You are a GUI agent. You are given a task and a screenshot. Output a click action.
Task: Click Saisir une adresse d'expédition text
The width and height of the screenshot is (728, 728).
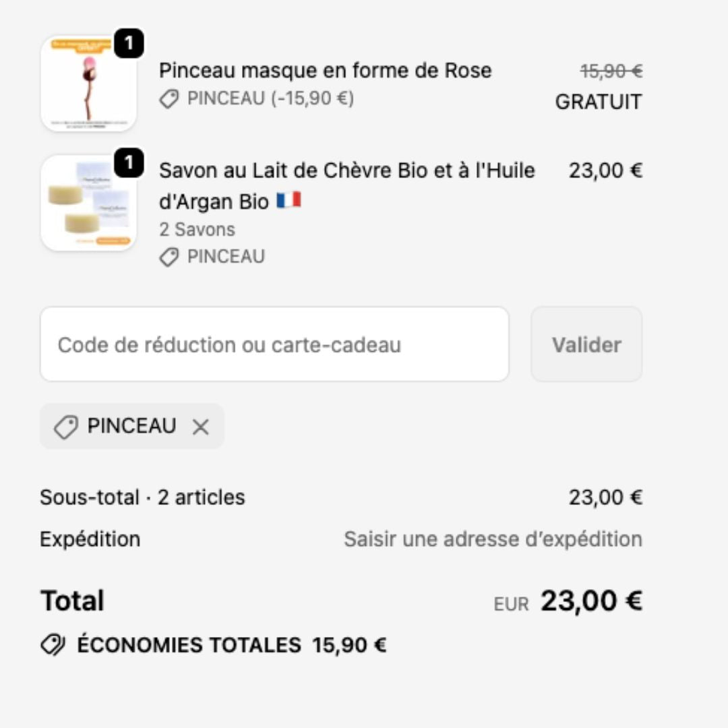(493, 539)
